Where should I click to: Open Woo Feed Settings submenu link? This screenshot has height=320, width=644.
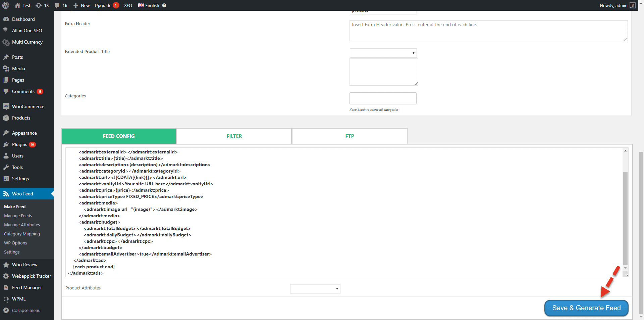tap(12, 252)
